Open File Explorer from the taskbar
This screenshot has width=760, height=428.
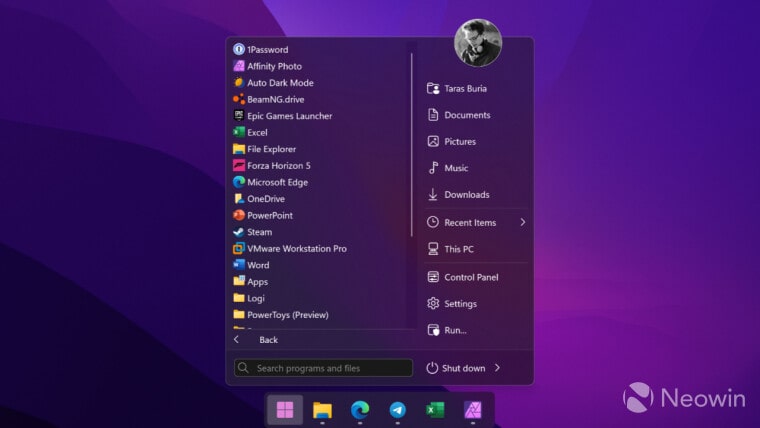tap(322, 410)
